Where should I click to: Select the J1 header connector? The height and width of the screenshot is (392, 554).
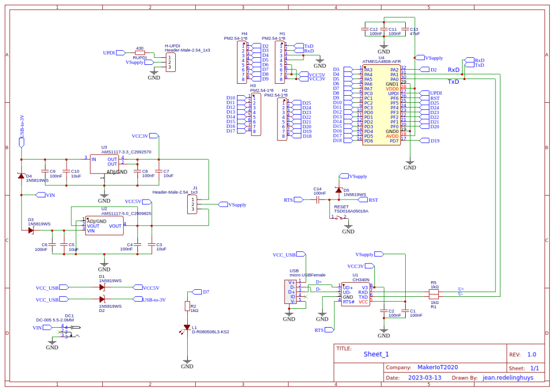(x=193, y=205)
